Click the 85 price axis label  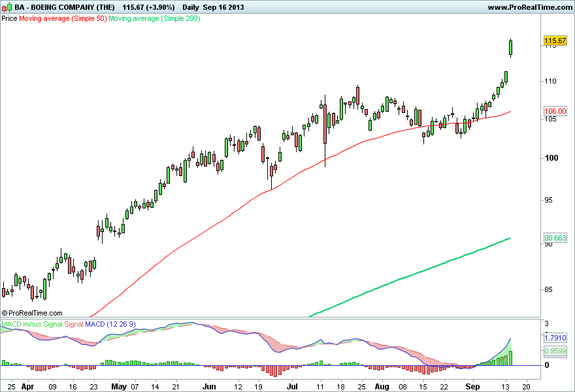coord(548,289)
